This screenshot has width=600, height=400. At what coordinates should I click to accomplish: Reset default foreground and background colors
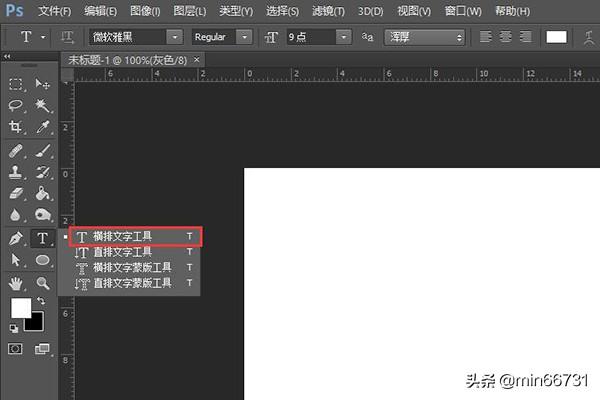14,328
